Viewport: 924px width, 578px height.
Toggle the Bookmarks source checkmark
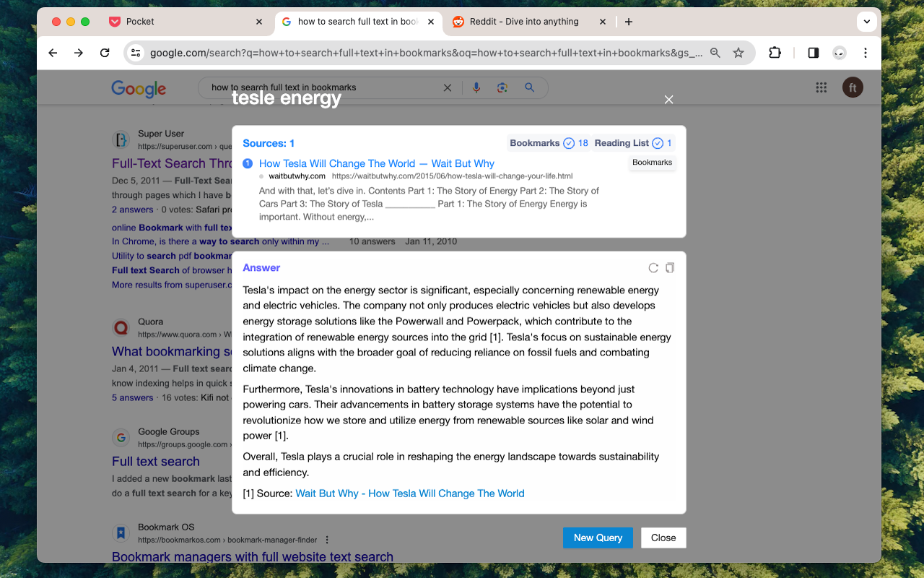click(569, 143)
